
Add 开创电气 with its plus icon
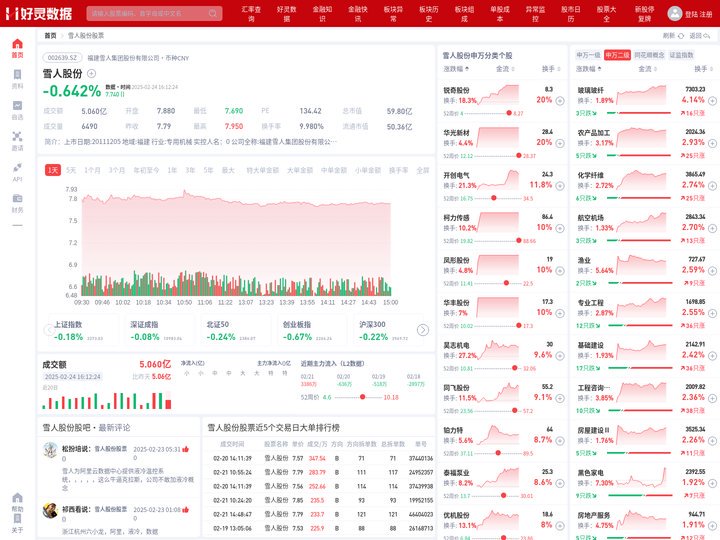[560, 186]
